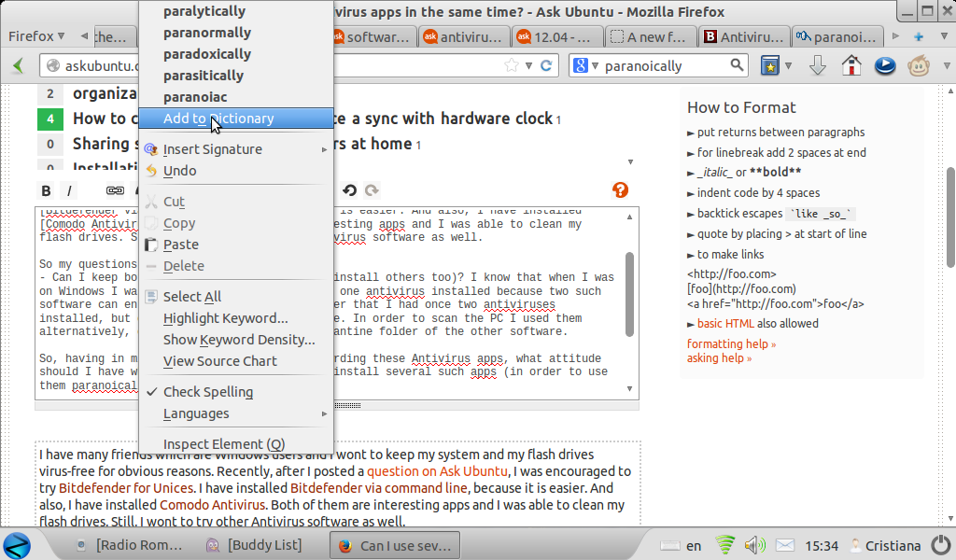
Task: Choose Highlight Keyword... menu entry
Action: point(236,318)
